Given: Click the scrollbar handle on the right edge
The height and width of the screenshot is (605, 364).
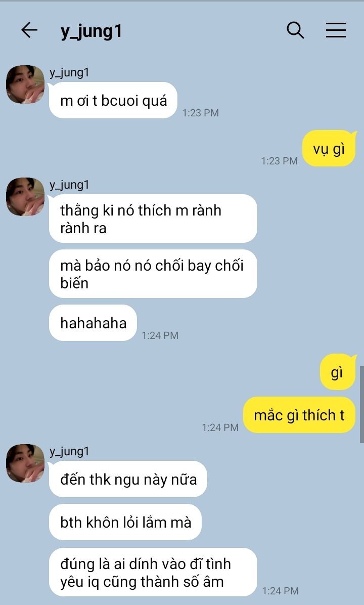Looking at the screenshot, I should tap(361, 404).
